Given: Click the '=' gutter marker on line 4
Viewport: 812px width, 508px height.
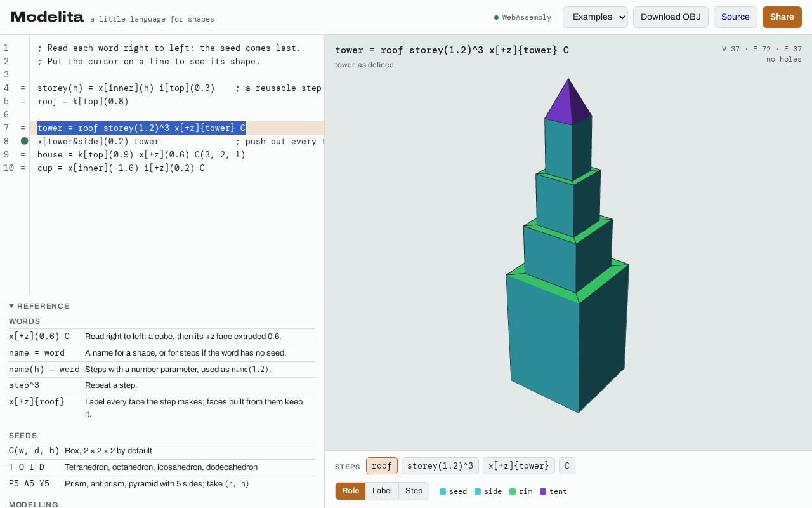Looking at the screenshot, I should coord(23,88).
